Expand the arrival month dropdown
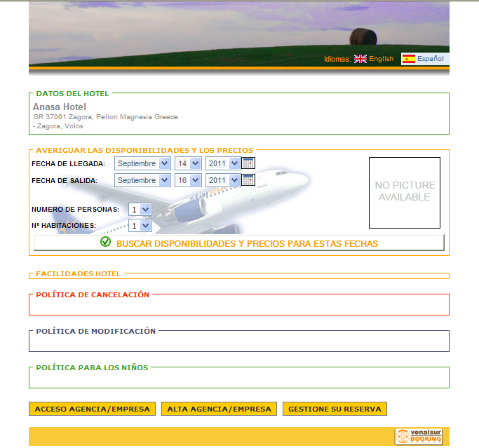The width and height of the screenshot is (479, 448). pyautogui.click(x=143, y=163)
